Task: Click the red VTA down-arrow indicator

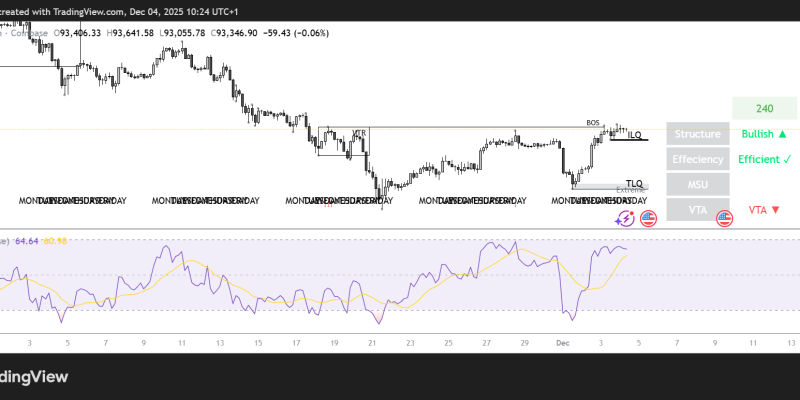Action: (x=764, y=210)
